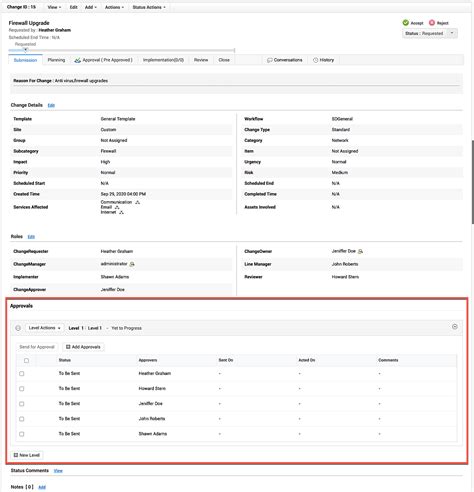Click the red Reject icon
The image size is (474, 492).
tap(432, 23)
